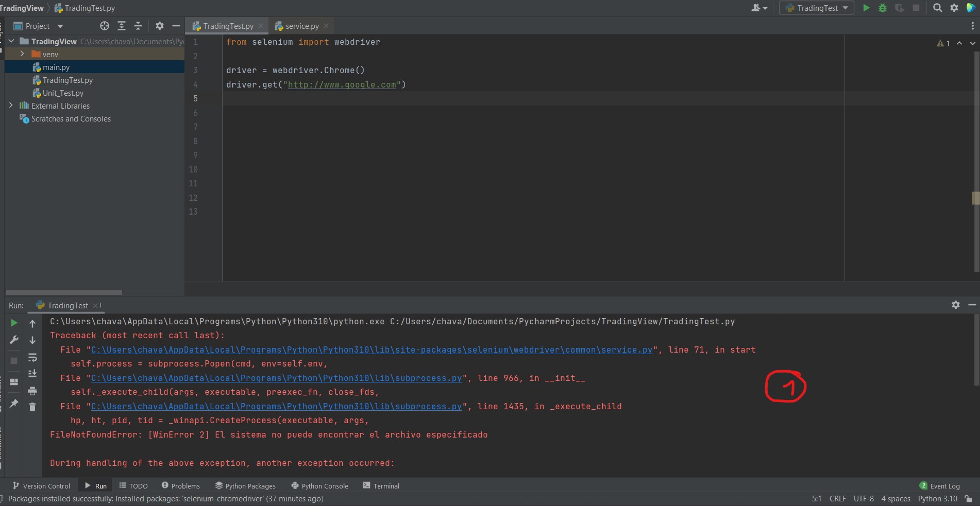This screenshot has height=506, width=980.
Task: Open the Debug tool with the bug icon
Action: coord(882,8)
